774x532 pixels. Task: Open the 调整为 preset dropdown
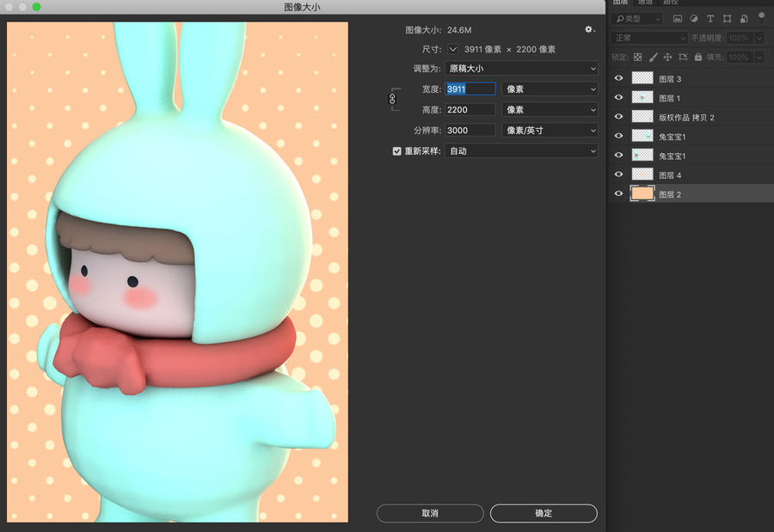click(x=521, y=69)
